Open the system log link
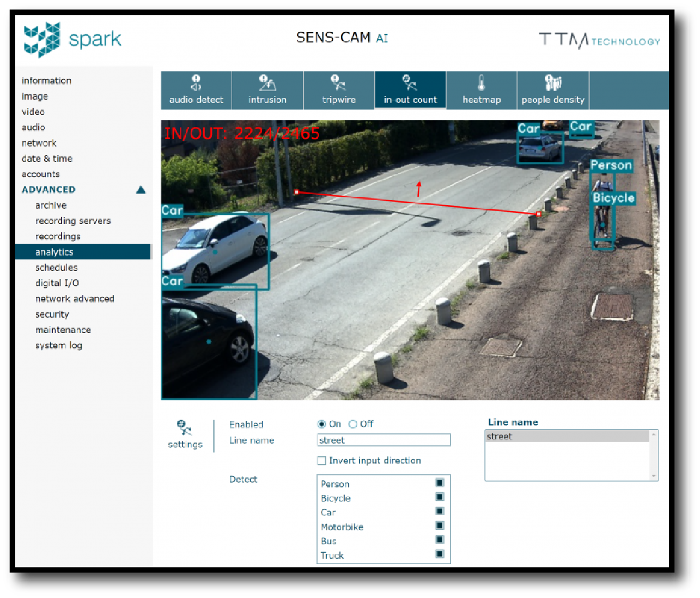Image resolution: width=700 pixels, height=598 pixels. pos(59,346)
